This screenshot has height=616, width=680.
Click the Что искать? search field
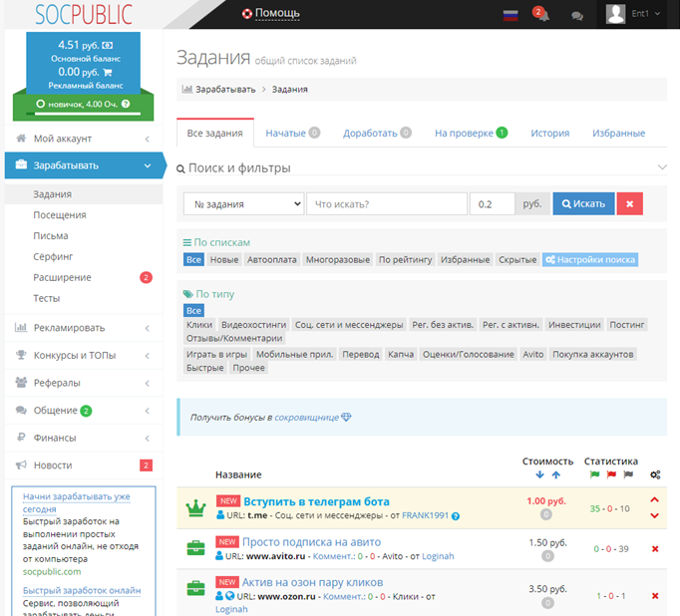pos(387,203)
